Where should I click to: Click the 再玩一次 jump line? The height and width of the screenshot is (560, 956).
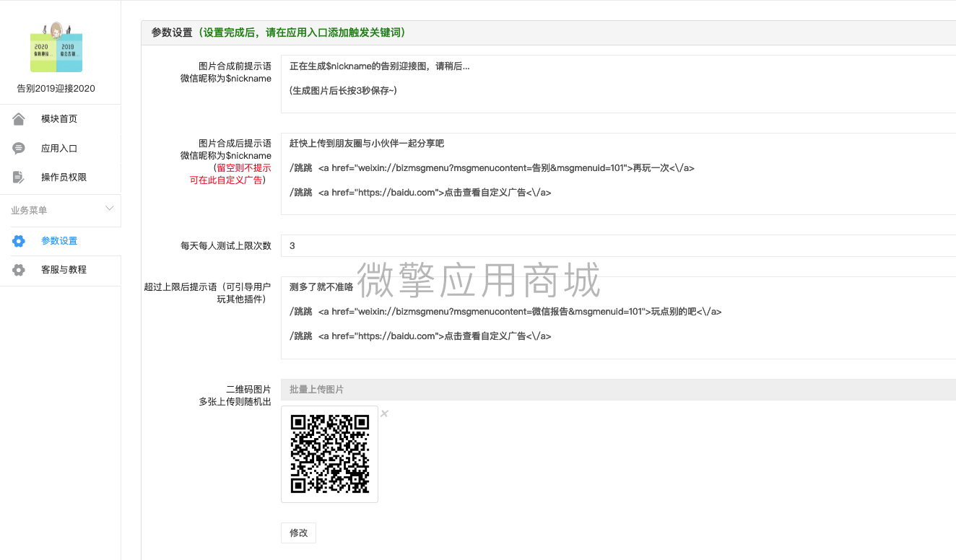point(492,168)
